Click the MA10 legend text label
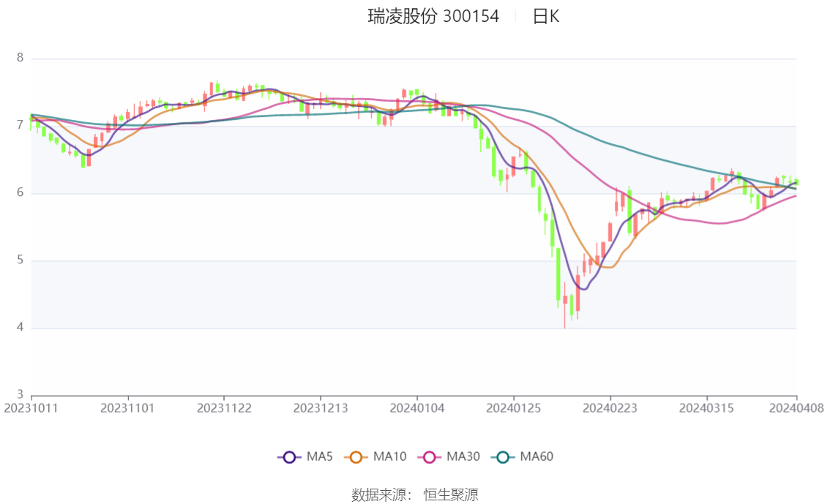This screenshot has height=504, width=830. [389, 457]
